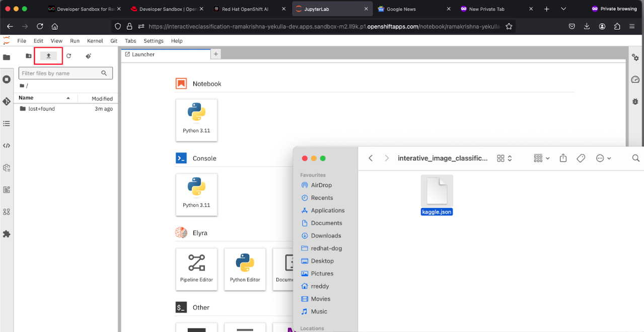Launch Python 3.11 Notebook
The width and height of the screenshot is (644, 332).
click(196, 120)
